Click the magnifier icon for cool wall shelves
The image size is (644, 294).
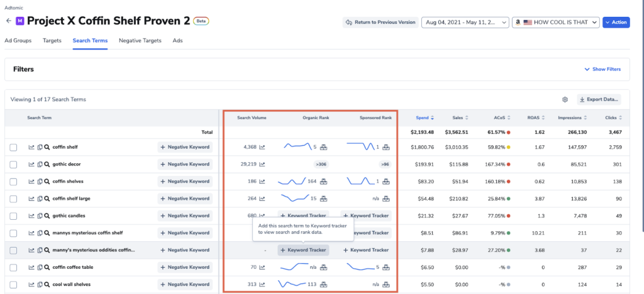pos(47,284)
